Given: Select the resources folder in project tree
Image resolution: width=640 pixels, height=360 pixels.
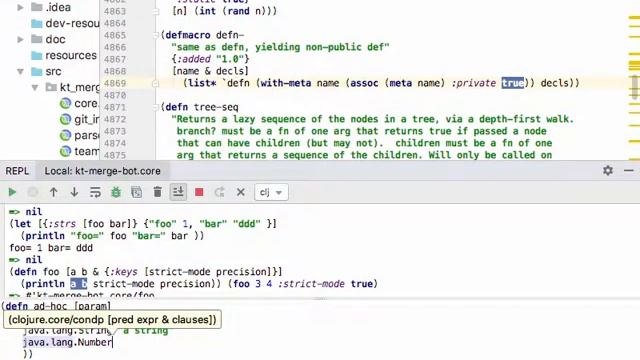Looking at the screenshot, I should tap(71, 55).
